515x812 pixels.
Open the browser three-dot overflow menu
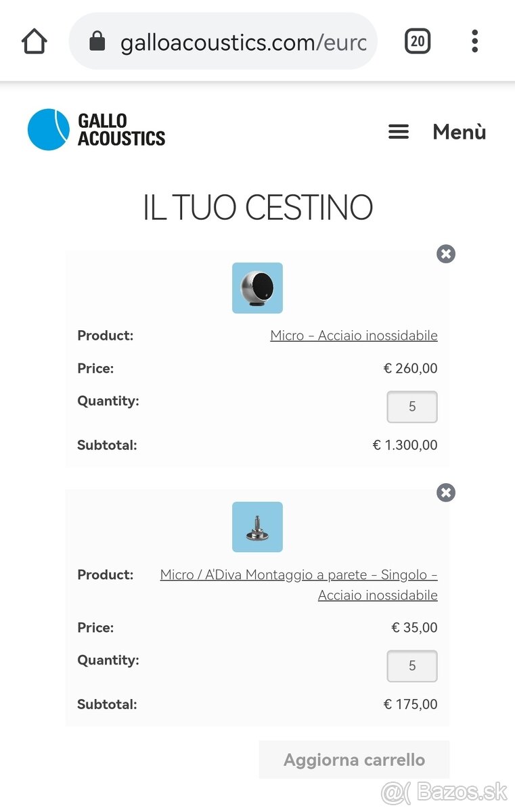click(x=474, y=42)
